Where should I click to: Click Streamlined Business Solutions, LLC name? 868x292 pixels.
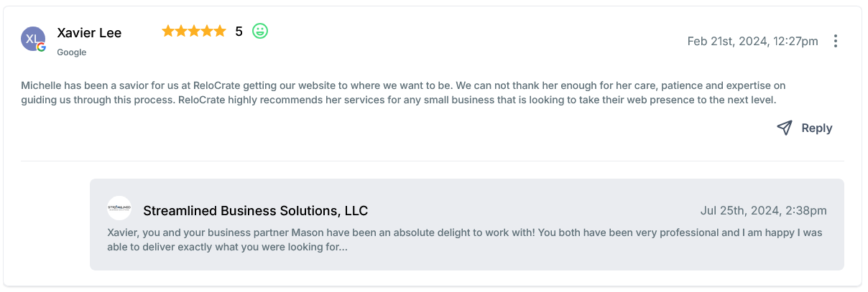click(x=255, y=210)
